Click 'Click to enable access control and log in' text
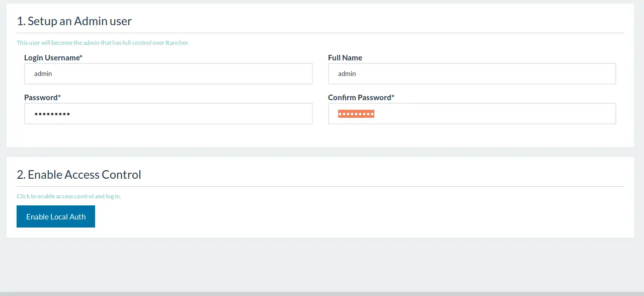The width and height of the screenshot is (644, 296). tap(68, 196)
